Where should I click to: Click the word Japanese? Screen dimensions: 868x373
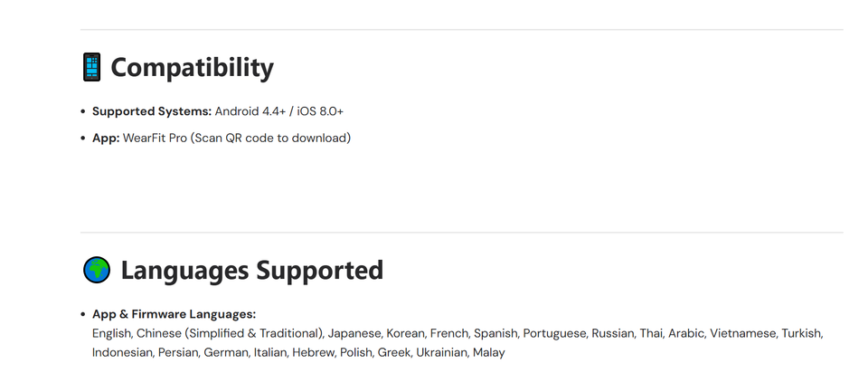354,333
